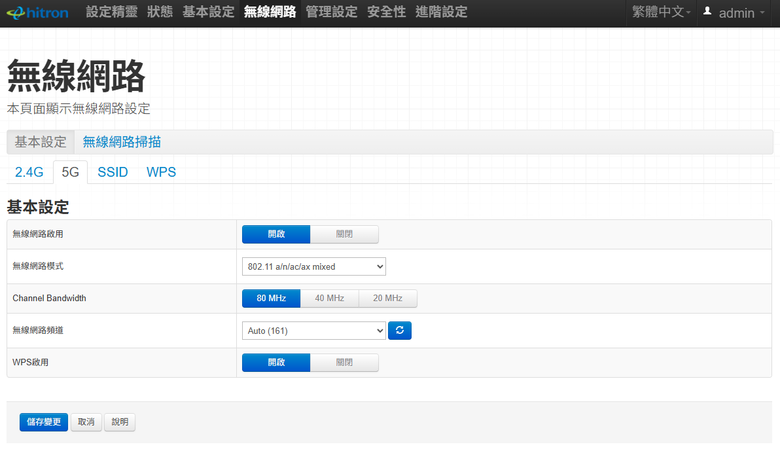The height and width of the screenshot is (455, 780).
Task: Click the 無線網路模式 label
Action: (38, 267)
